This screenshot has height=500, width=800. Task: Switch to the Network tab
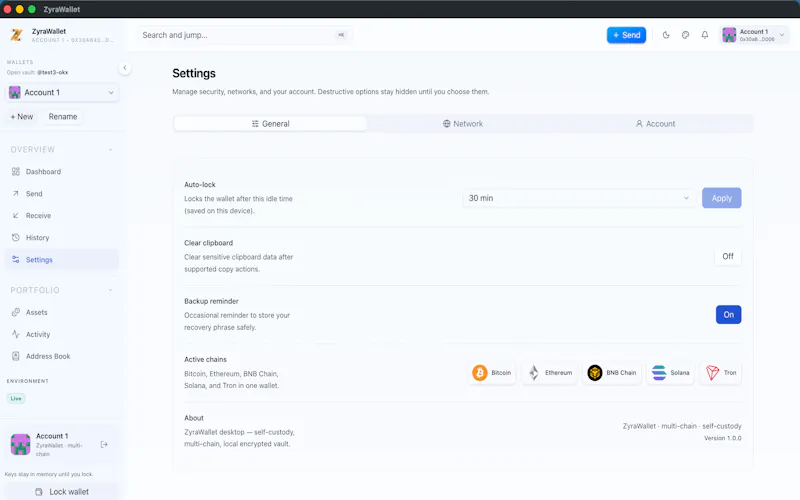coord(463,123)
